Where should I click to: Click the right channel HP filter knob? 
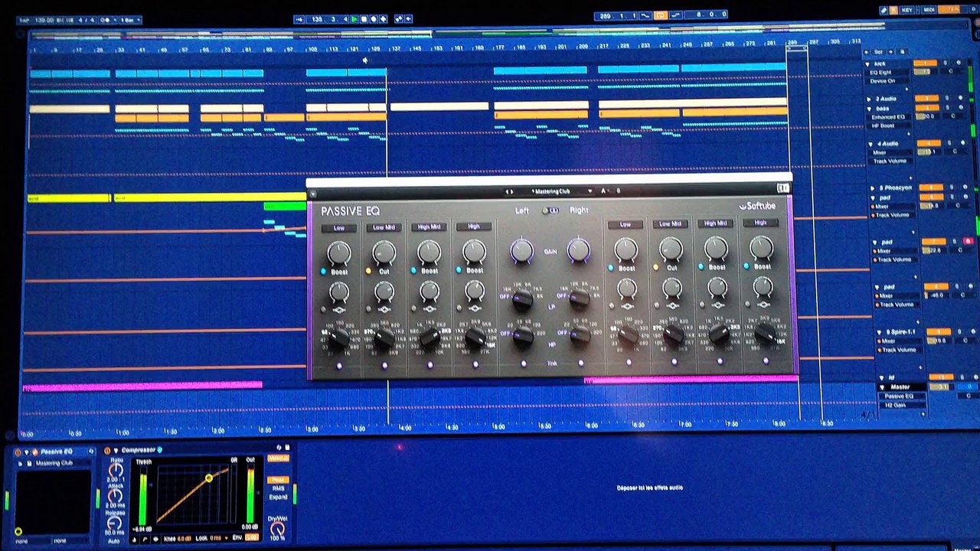tap(580, 334)
